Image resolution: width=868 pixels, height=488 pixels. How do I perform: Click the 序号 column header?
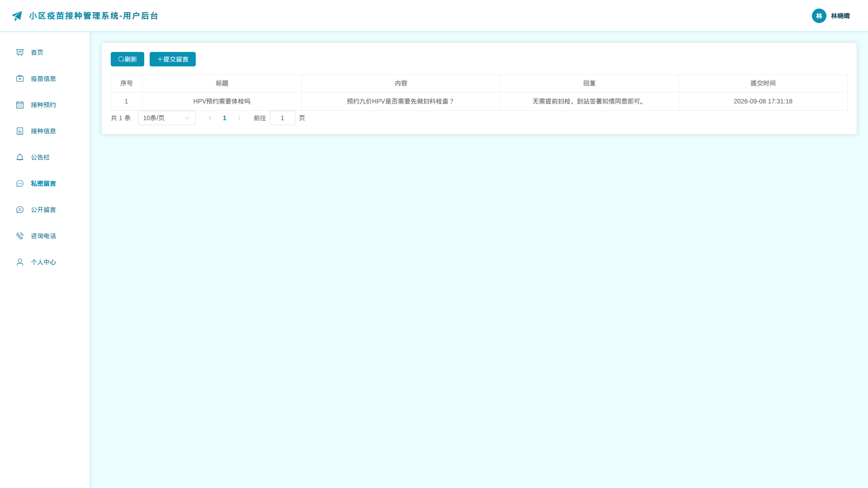[127, 84]
